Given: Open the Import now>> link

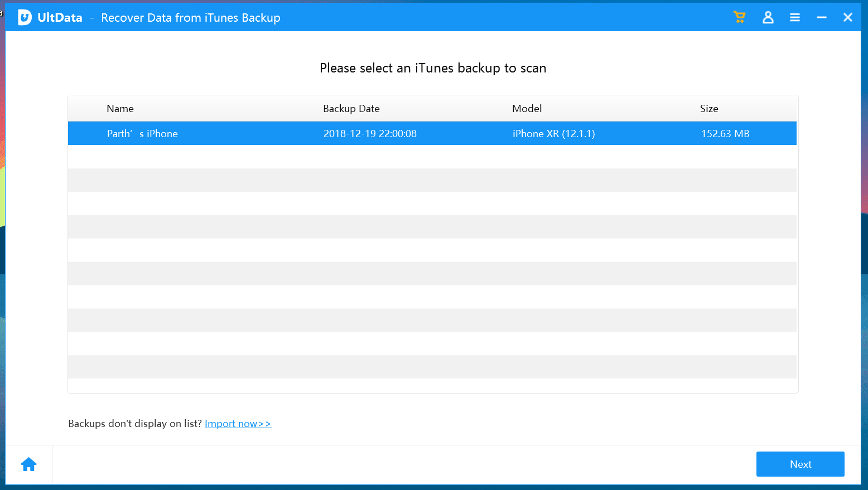Looking at the screenshot, I should tap(238, 424).
